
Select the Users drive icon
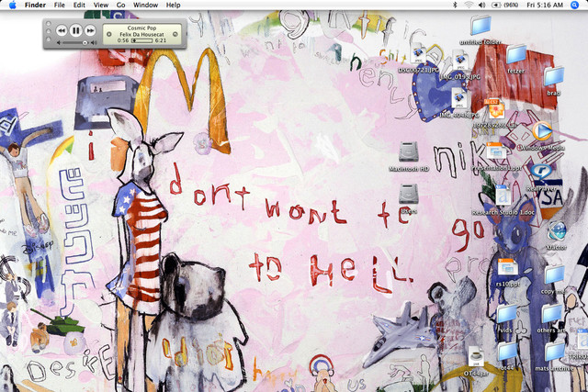(x=408, y=194)
